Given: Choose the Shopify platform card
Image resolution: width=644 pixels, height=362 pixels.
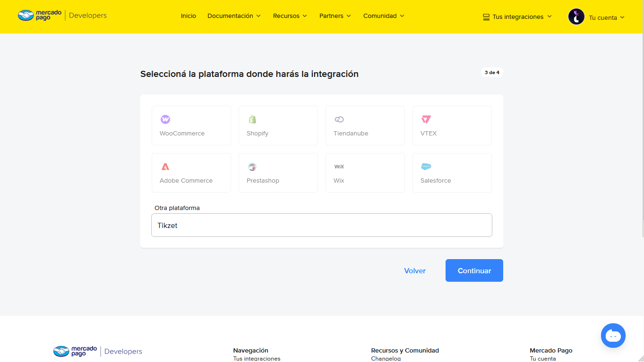Looking at the screenshot, I should pyautogui.click(x=278, y=126).
